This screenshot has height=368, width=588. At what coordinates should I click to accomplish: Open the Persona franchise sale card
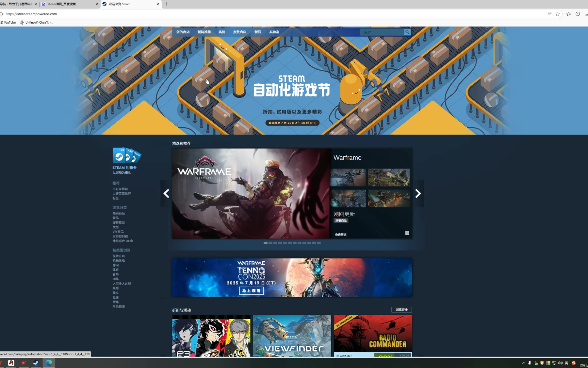point(211,336)
